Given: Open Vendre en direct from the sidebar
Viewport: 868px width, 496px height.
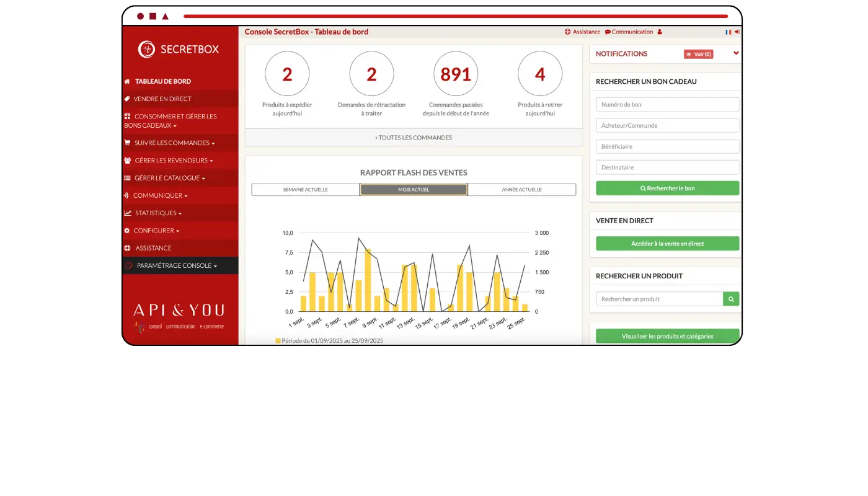Looking at the screenshot, I should pyautogui.click(x=162, y=99).
